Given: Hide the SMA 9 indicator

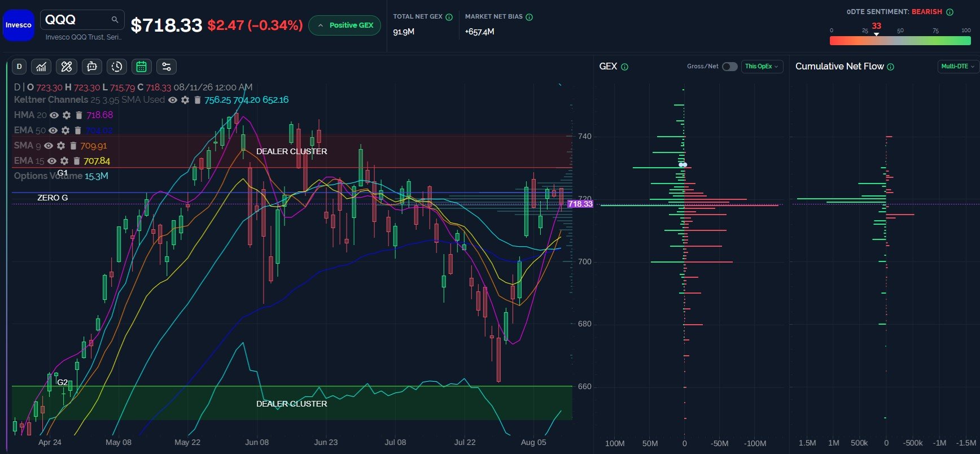Looking at the screenshot, I should (49, 146).
